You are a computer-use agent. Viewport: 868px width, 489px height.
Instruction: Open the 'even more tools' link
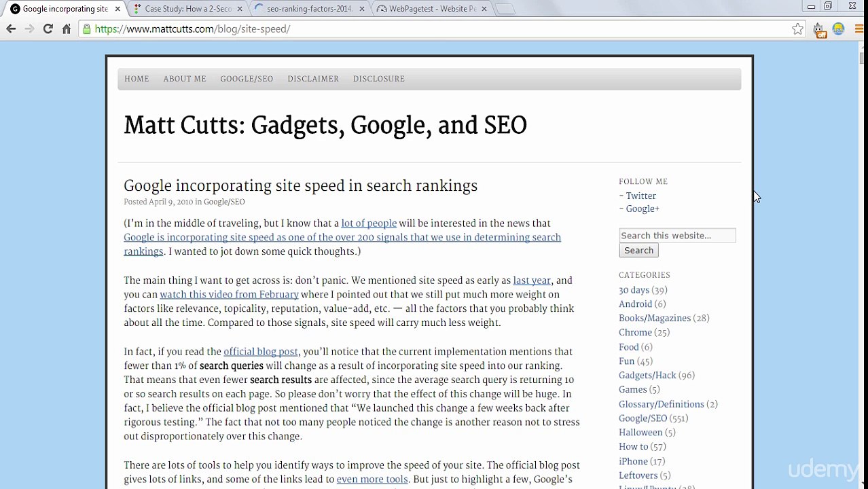[x=372, y=479]
